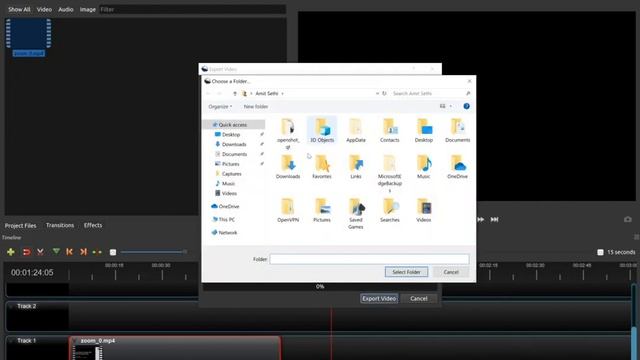Switch to the Project Files tab
The width and height of the screenshot is (640, 360).
pos(20,225)
